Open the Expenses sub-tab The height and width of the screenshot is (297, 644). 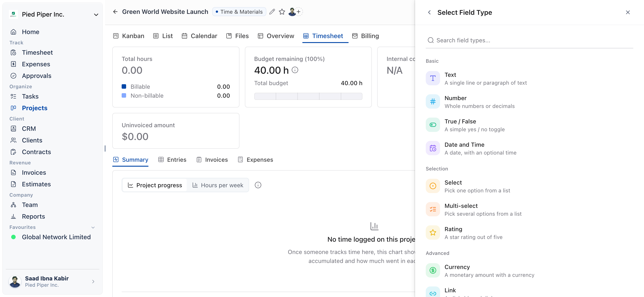click(x=255, y=159)
